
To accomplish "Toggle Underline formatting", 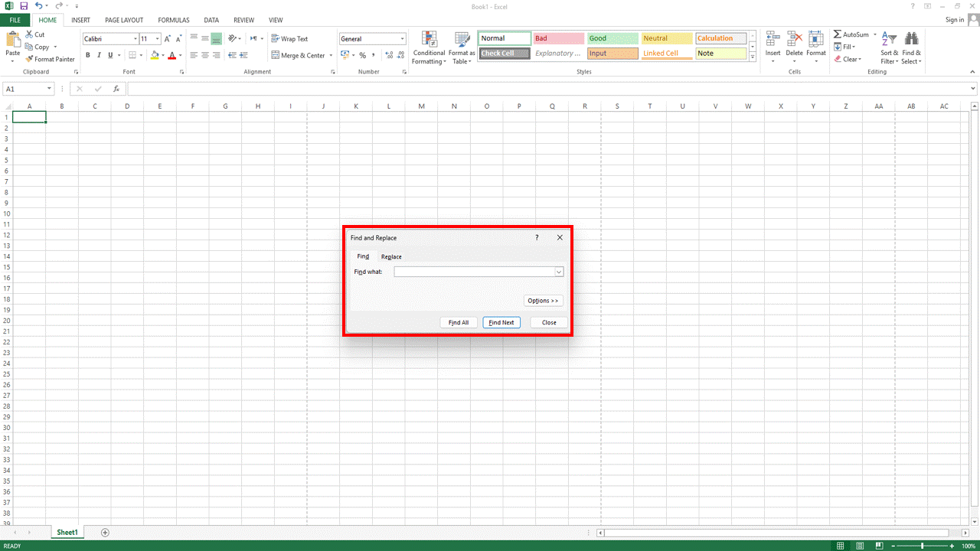I will tap(110, 55).
